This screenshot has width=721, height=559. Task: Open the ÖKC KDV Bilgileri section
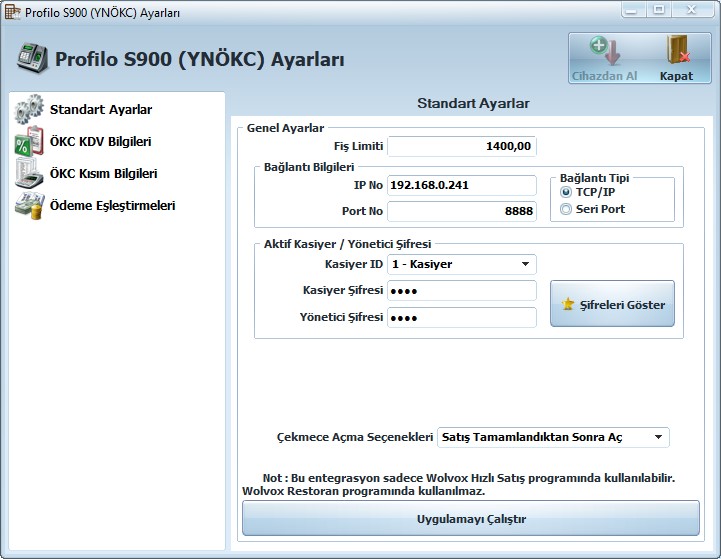101,142
